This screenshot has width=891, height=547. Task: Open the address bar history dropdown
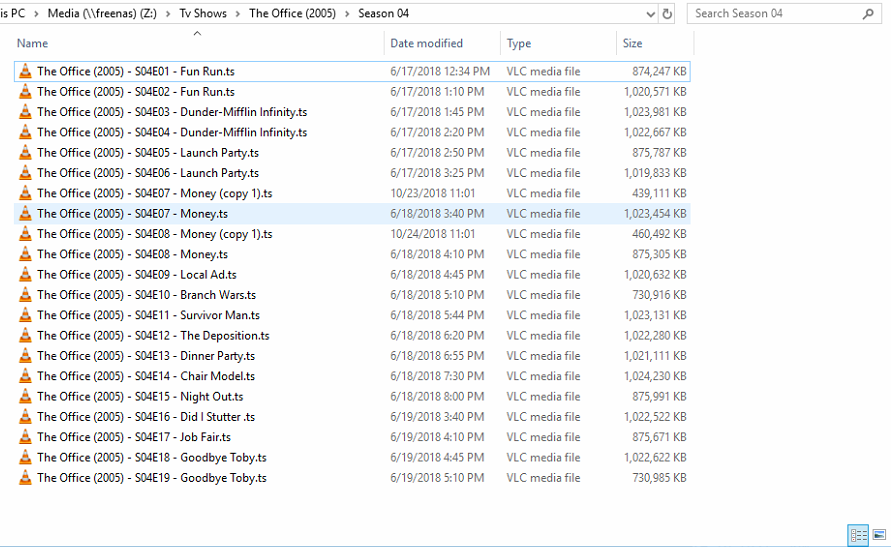pos(651,14)
